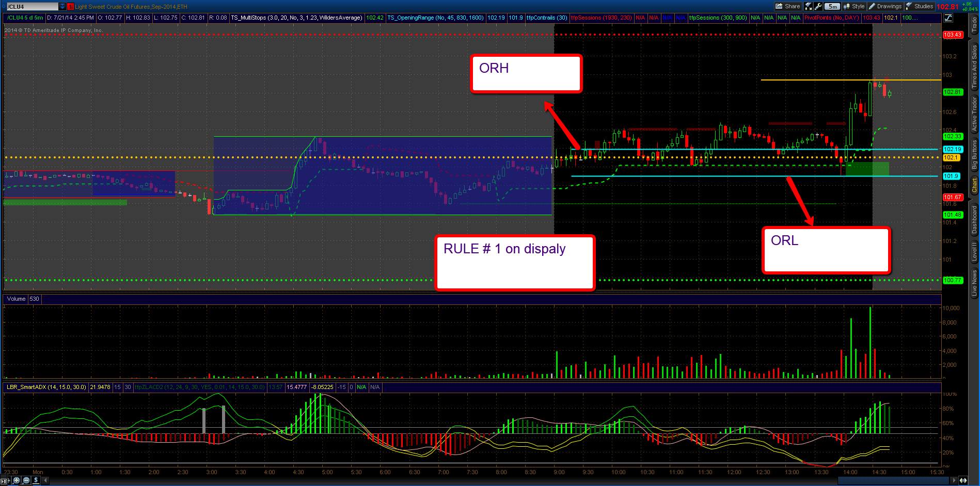The height and width of the screenshot is (486, 980).
Task: Click the 102.19 cyan price bubble
Action: tap(953, 149)
